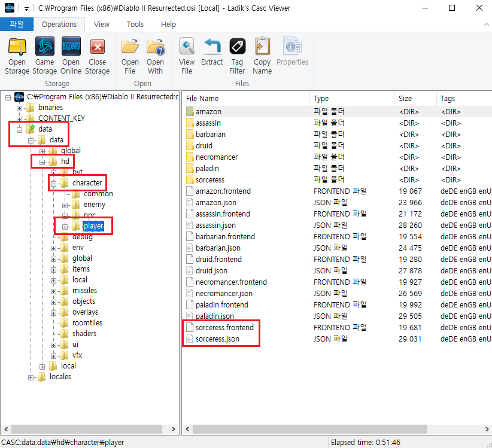492x448 pixels.
Task: Select the common folder in tree
Action: [98, 194]
